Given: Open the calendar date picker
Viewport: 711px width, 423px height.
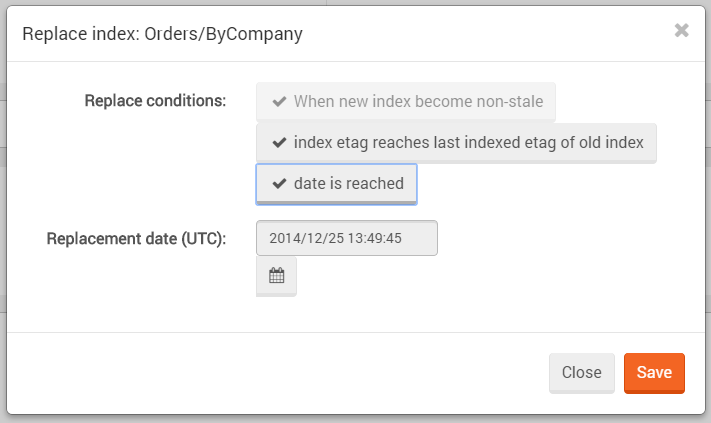Looking at the screenshot, I should pos(277,276).
